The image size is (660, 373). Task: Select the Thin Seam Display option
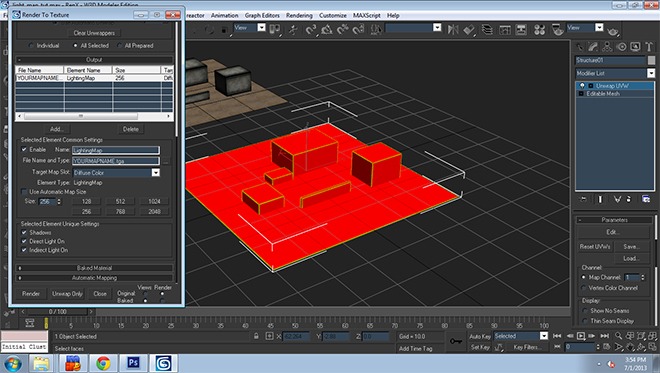click(x=585, y=321)
